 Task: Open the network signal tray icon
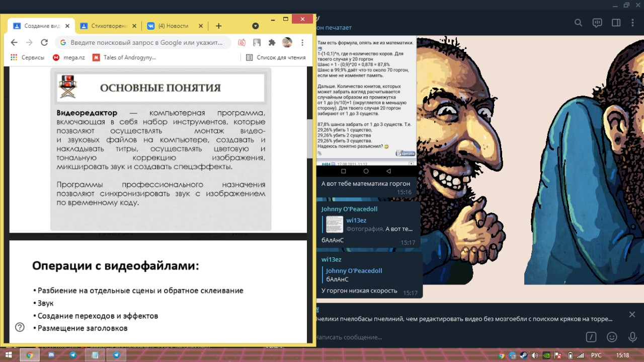pyautogui.click(x=580, y=355)
